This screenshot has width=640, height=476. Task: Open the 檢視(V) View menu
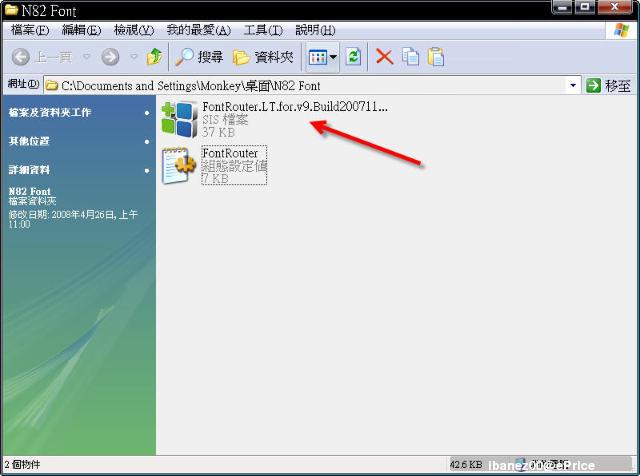pos(134,30)
